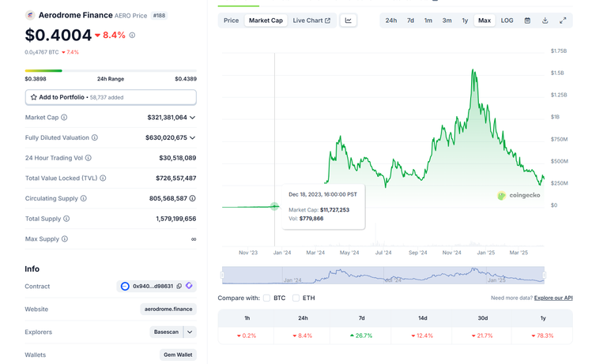Expand Fully Diluted Valuation chevron
607x364 pixels.
[x=192, y=137]
